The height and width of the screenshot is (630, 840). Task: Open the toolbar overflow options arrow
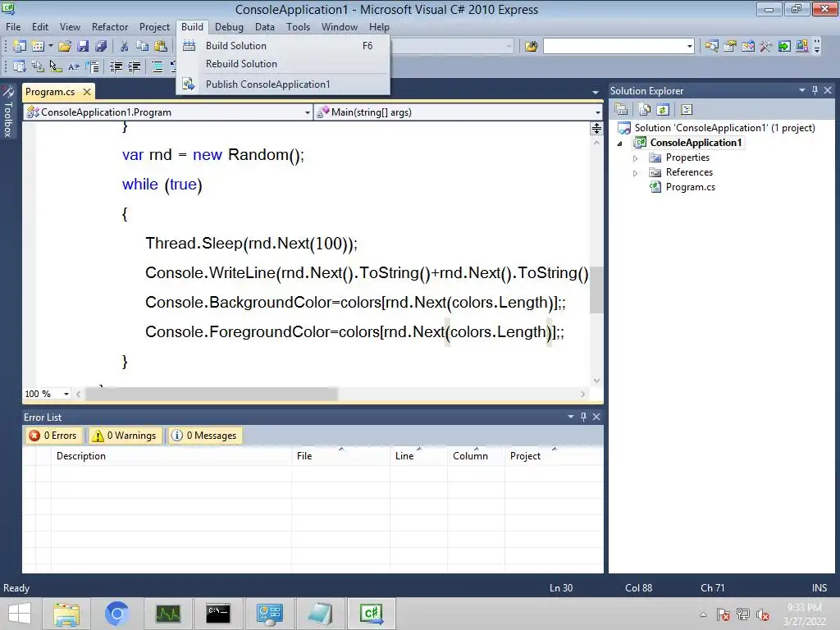pos(817,47)
